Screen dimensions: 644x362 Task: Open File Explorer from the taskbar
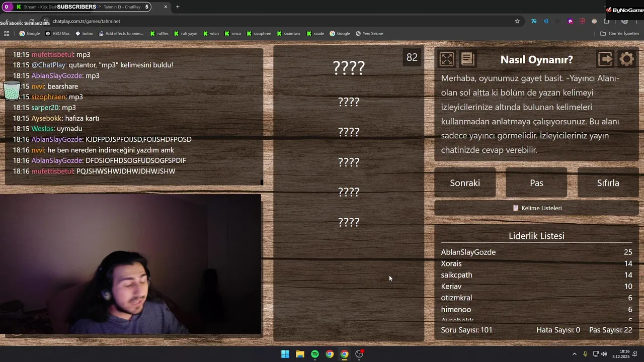click(300, 354)
